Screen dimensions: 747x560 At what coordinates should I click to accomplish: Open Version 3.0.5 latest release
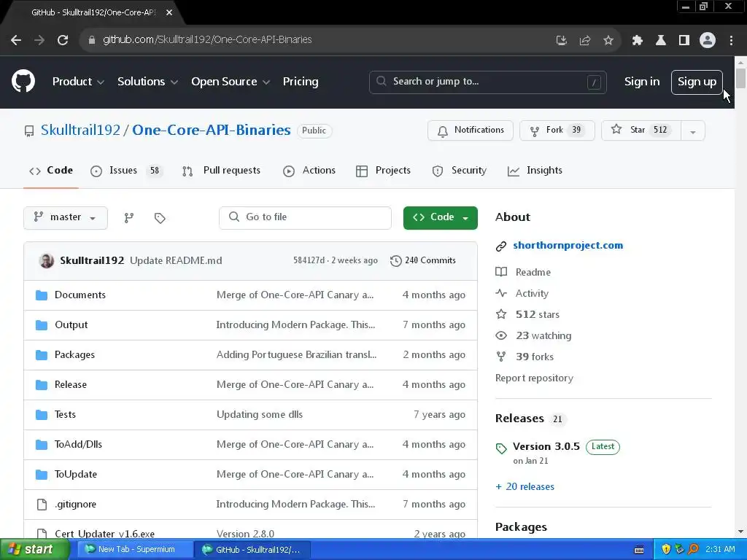546,447
